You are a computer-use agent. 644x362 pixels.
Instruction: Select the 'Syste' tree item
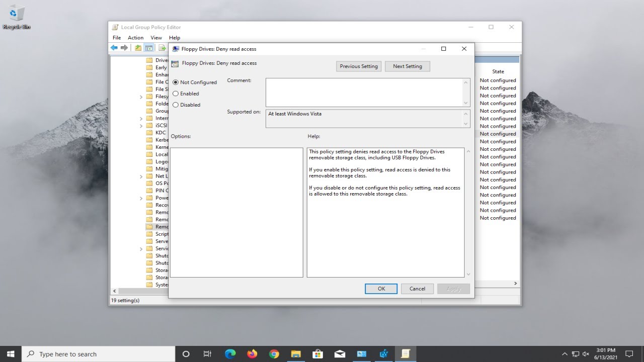pos(162,285)
